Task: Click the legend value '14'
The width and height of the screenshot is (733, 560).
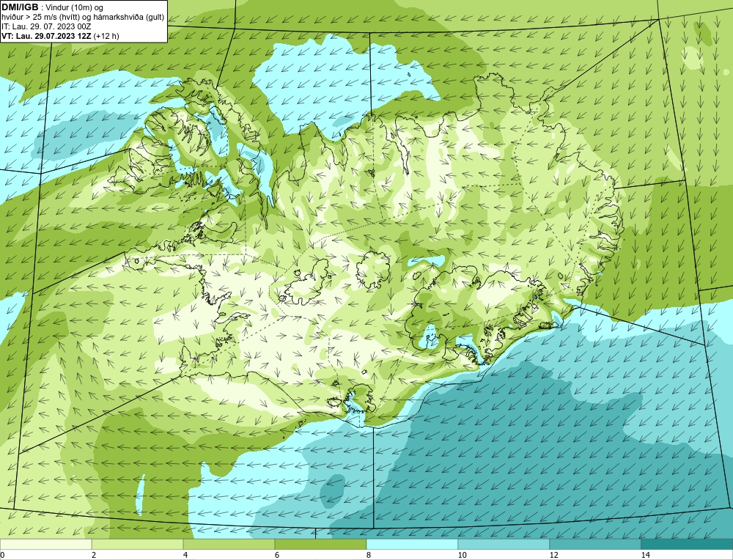Action: [x=646, y=555]
